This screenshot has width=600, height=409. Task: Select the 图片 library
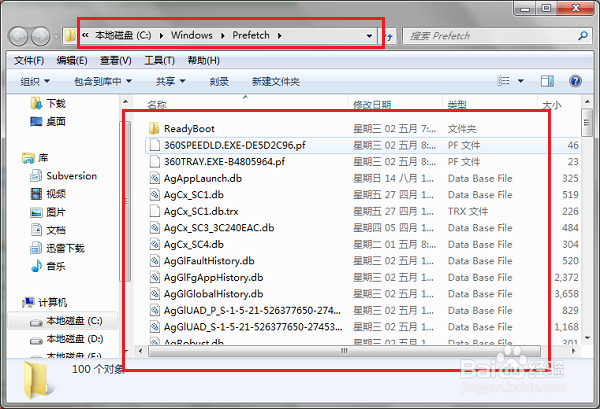(x=48, y=212)
